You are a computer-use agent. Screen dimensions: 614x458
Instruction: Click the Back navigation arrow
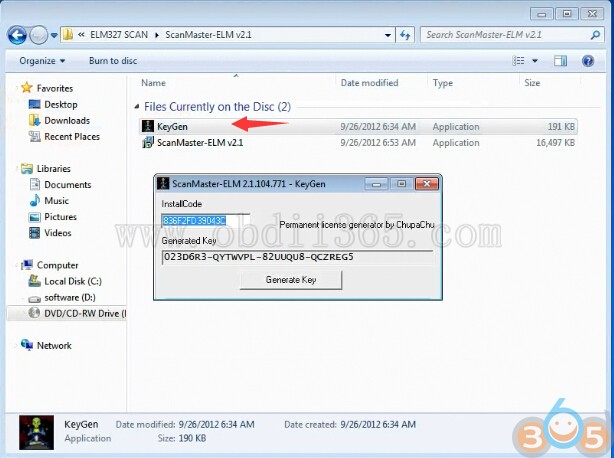[16, 35]
